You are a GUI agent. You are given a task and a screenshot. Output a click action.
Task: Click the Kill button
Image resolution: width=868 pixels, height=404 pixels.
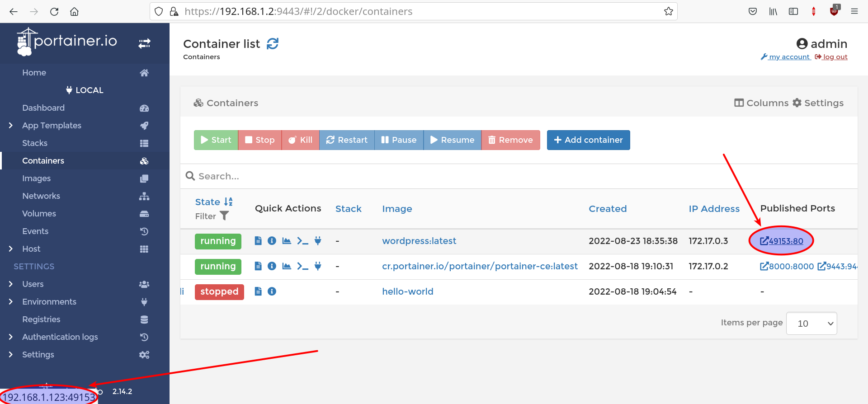301,140
